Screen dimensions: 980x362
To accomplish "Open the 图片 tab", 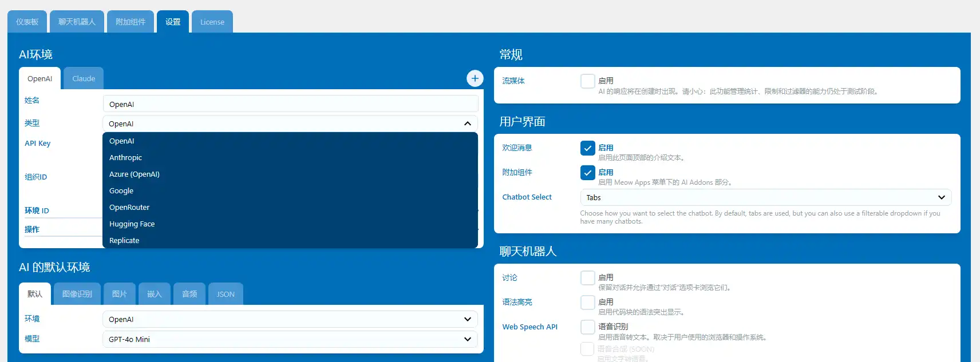I will pos(119,294).
